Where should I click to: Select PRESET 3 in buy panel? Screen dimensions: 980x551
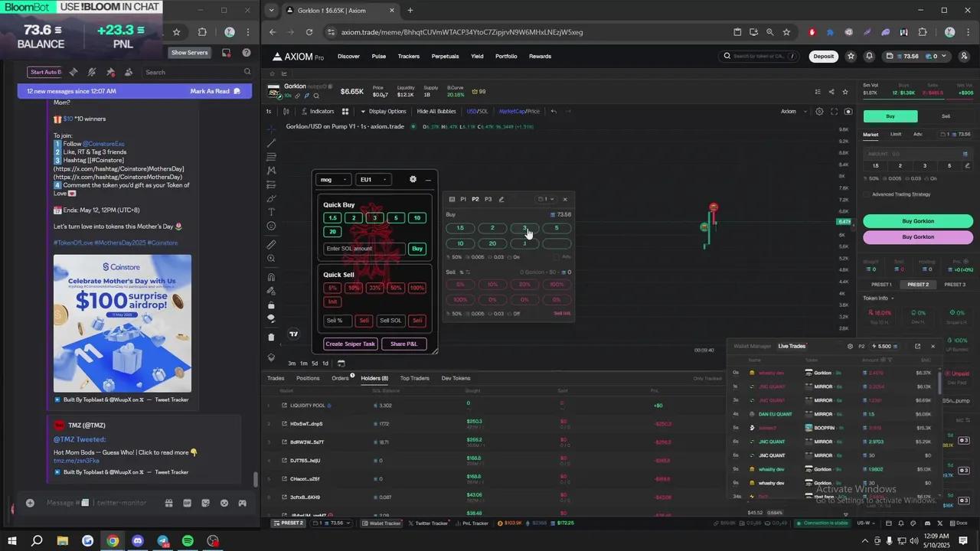pos(955,284)
